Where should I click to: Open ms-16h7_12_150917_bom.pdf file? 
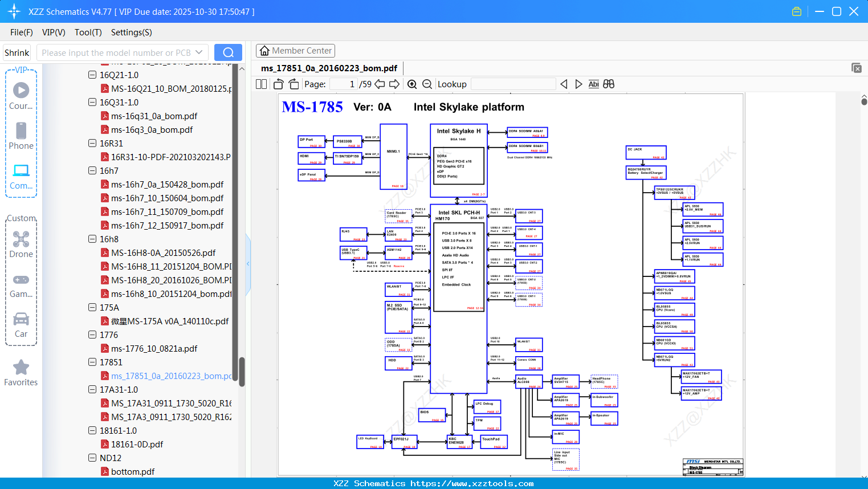pos(167,225)
